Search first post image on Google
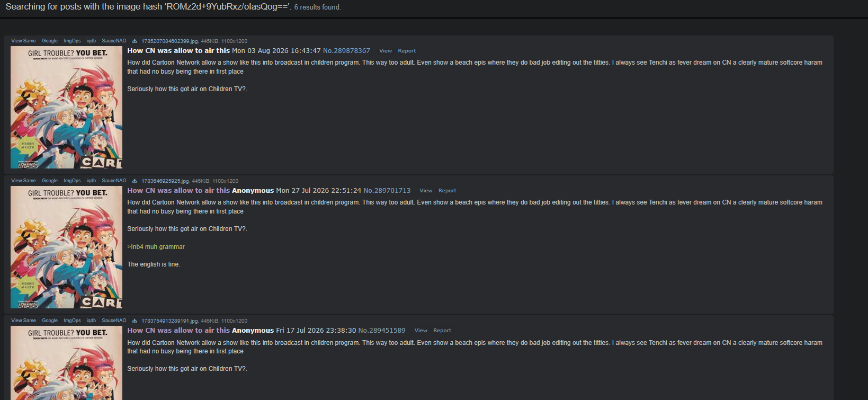 [x=50, y=41]
